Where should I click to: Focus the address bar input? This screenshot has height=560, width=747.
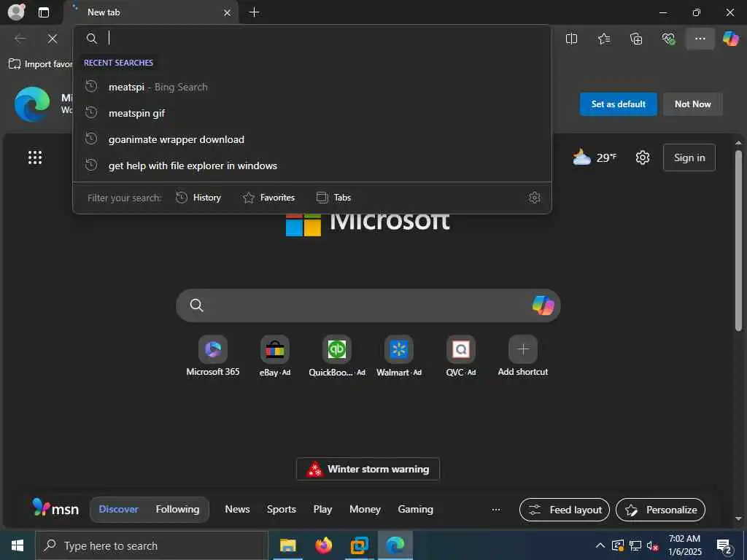click(312, 38)
